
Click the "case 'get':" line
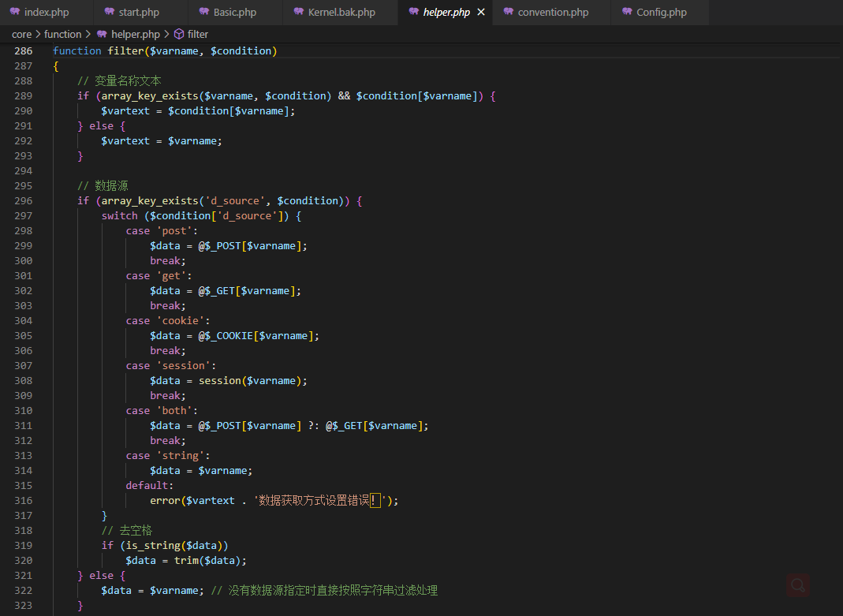coord(159,276)
